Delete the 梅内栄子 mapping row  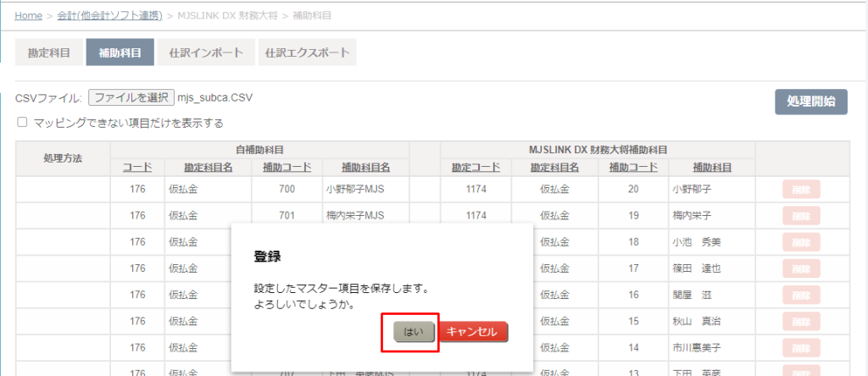point(801,216)
